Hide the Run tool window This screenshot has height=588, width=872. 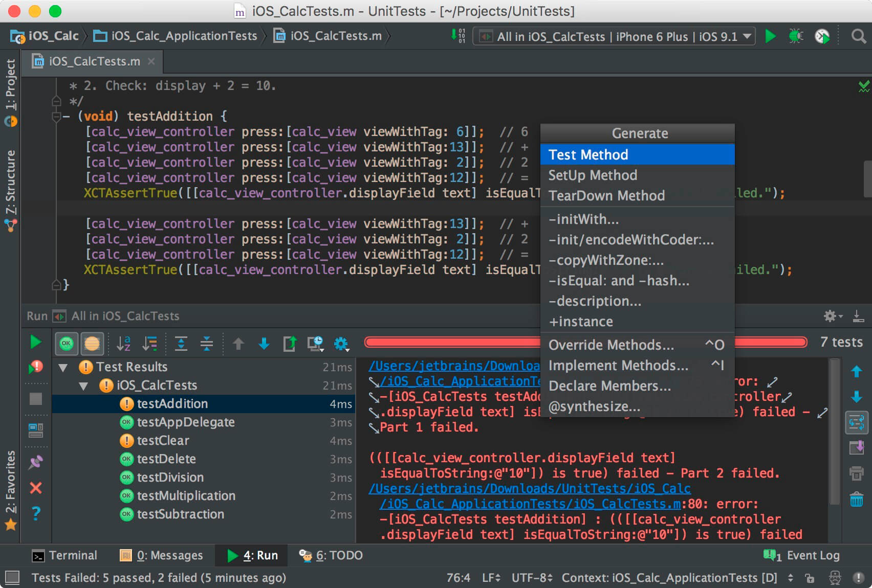[858, 316]
